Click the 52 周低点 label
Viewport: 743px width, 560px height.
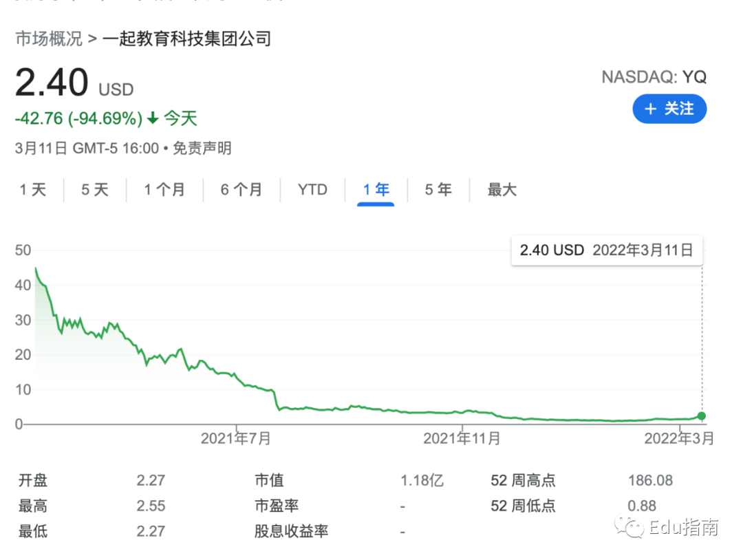[x=523, y=506]
